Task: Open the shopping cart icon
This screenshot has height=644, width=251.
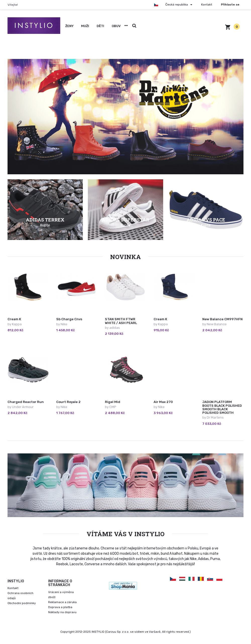Action: coord(228,27)
